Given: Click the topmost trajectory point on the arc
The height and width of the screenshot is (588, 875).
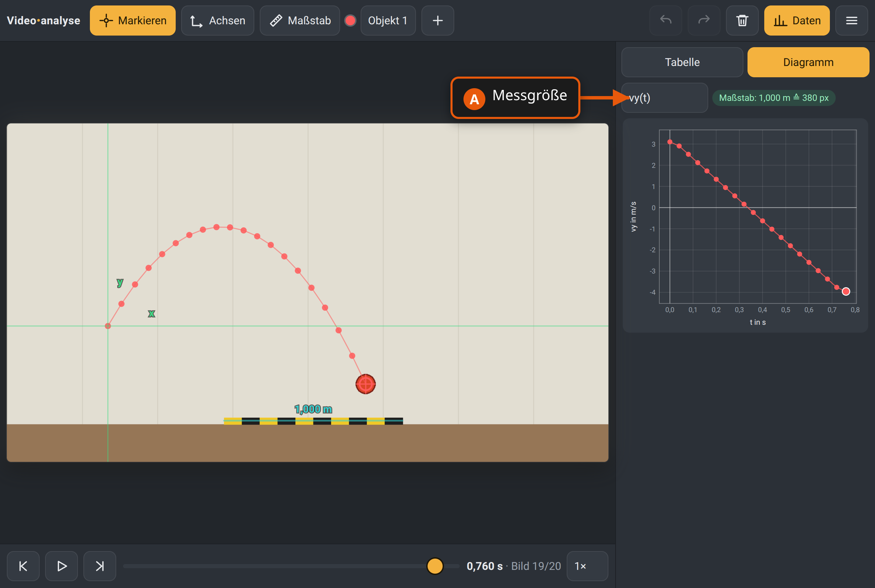Looking at the screenshot, I should (x=216, y=227).
